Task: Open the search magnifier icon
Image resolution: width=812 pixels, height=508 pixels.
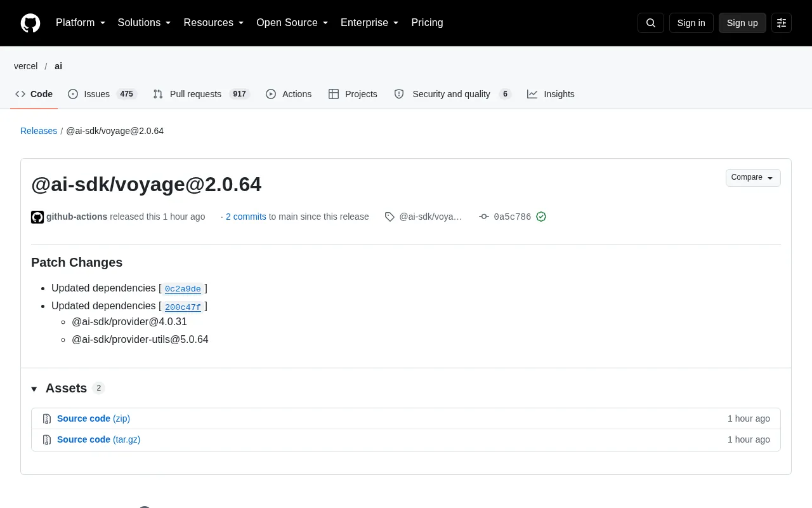Action: 651,23
